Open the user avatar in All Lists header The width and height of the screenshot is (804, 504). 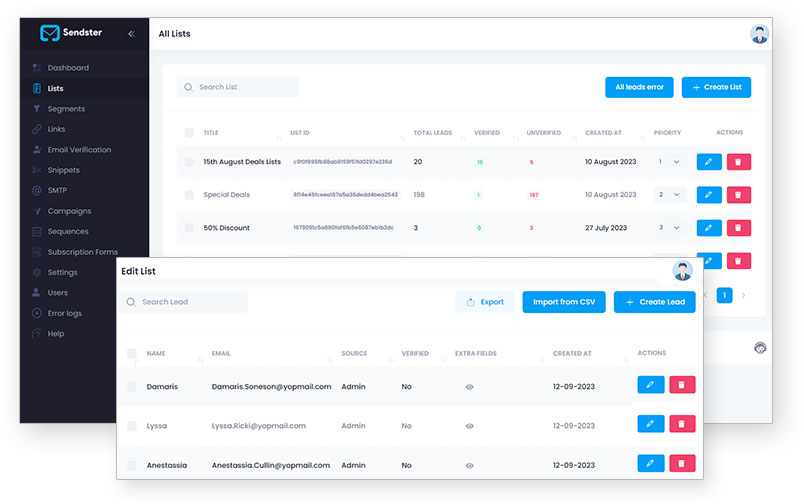[x=759, y=34]
